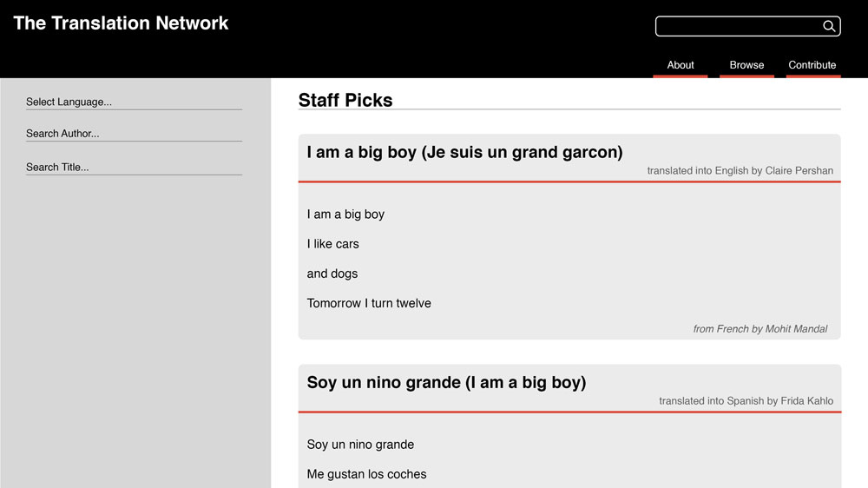Screen dimensions: 868x488
Task: Click translated into Spanish by Frida Kahlo
Action: coord(746,401)
